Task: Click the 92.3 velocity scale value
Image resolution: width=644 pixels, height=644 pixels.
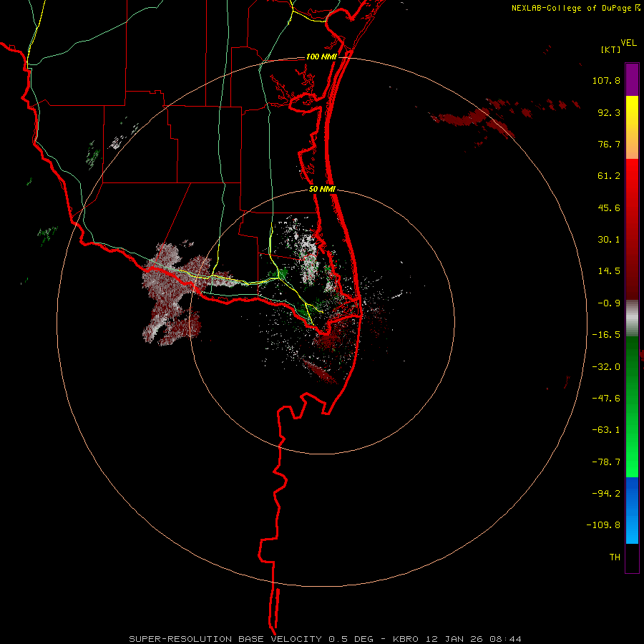Action: pyautogui.click(x=609, y=112)
